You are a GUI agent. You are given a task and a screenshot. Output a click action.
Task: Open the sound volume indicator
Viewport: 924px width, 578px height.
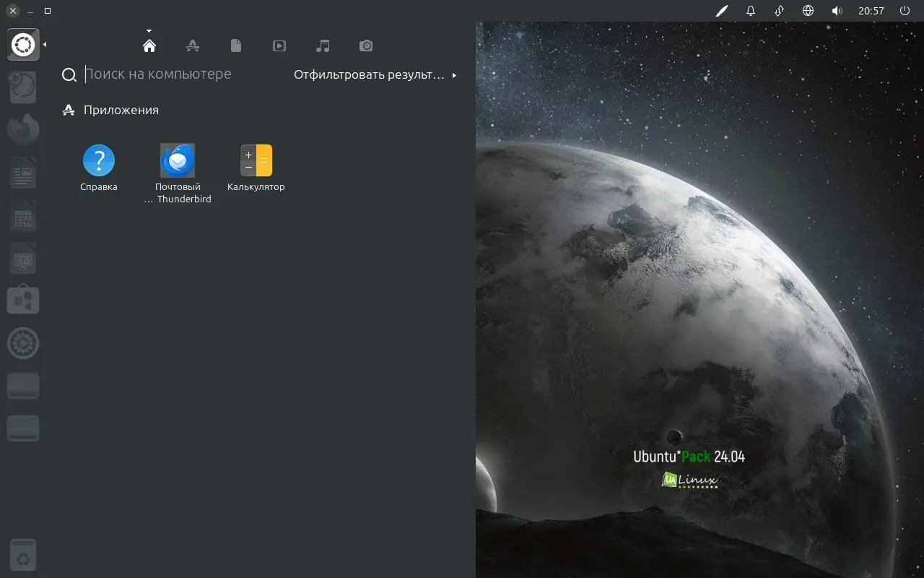click(837, 11)
